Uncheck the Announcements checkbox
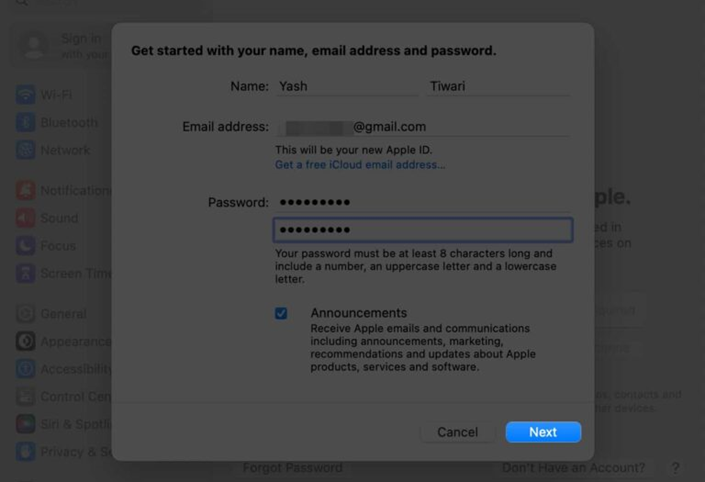 [281, 313]
